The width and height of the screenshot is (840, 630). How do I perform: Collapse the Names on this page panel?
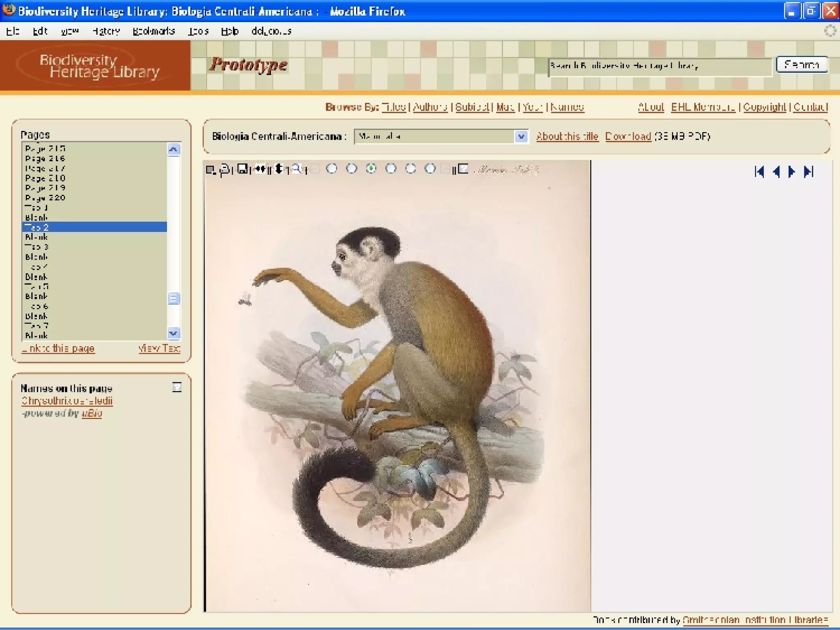(x=177, y=387)
